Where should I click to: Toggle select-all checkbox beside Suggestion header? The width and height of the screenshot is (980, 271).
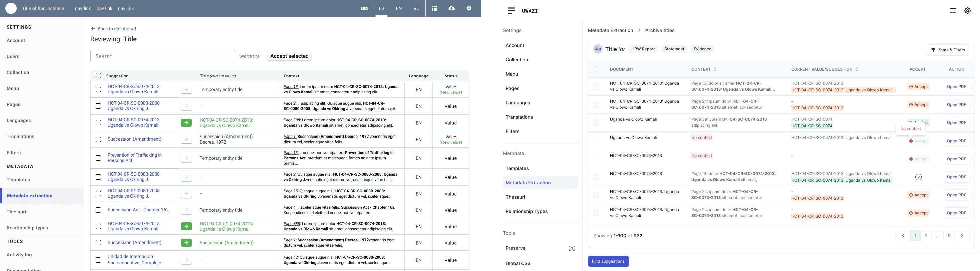[x=98, y=76]
